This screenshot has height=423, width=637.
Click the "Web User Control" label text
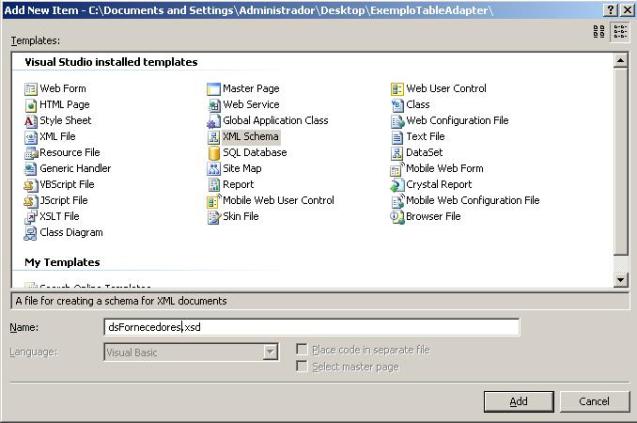tap(446, 88)
